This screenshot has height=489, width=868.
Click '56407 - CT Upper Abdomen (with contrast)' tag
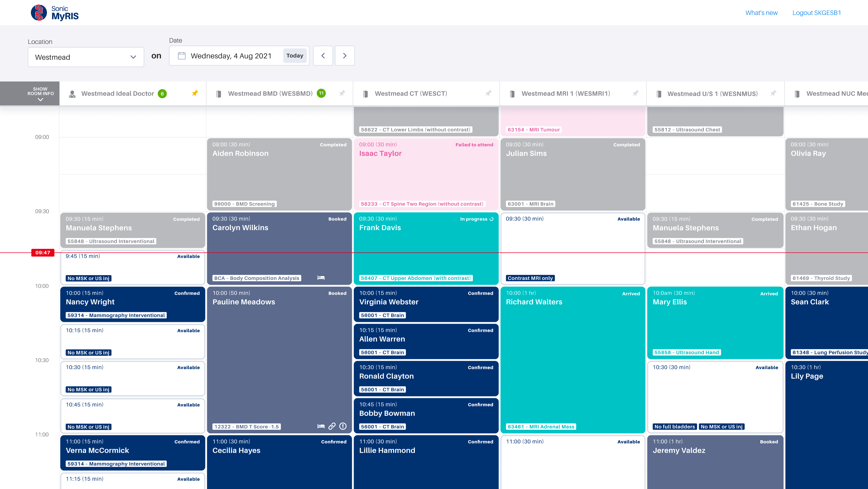coord(415,278)
